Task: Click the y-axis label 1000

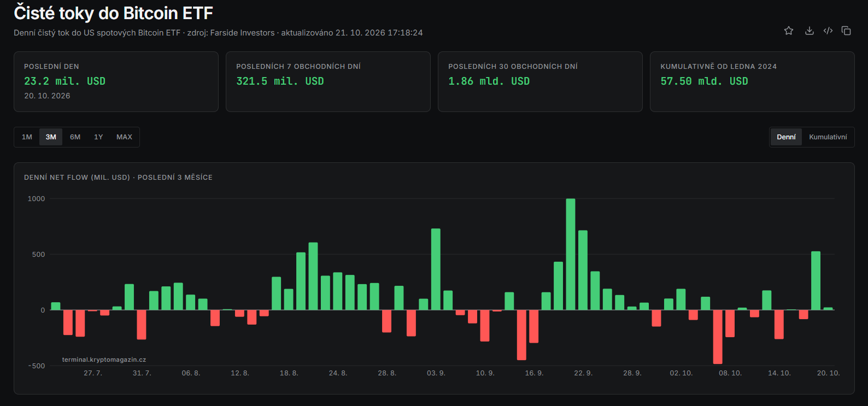Action: [37, 199]
